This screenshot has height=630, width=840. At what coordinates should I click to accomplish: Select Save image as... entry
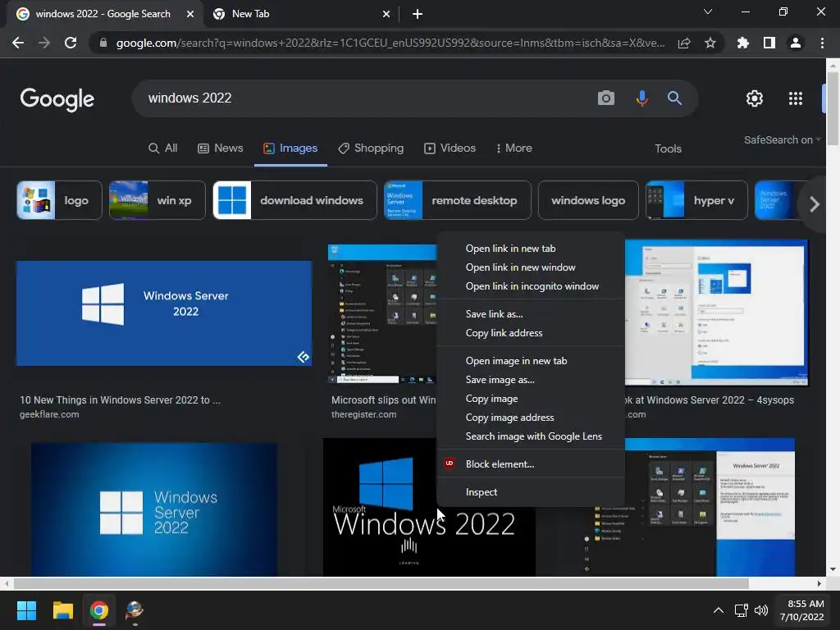tap(531, 379)
